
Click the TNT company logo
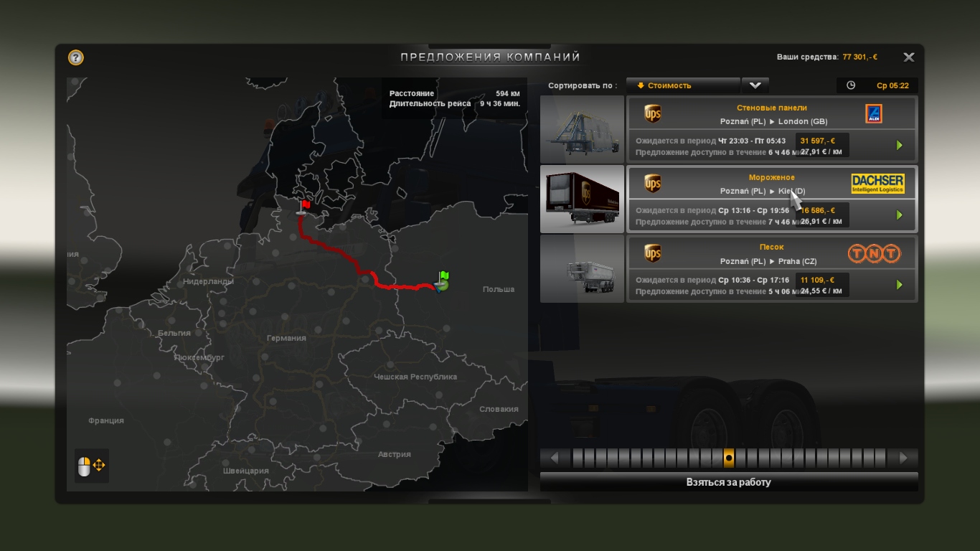(874, 253)
